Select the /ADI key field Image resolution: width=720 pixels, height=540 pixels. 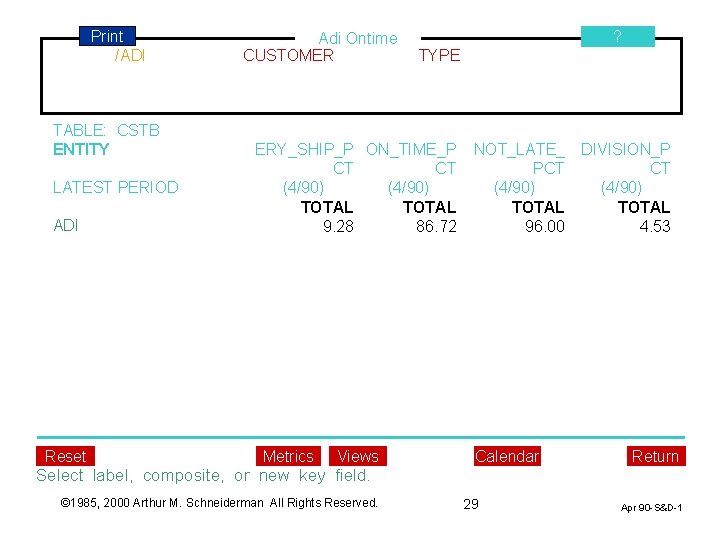click(x=130, y=56)
